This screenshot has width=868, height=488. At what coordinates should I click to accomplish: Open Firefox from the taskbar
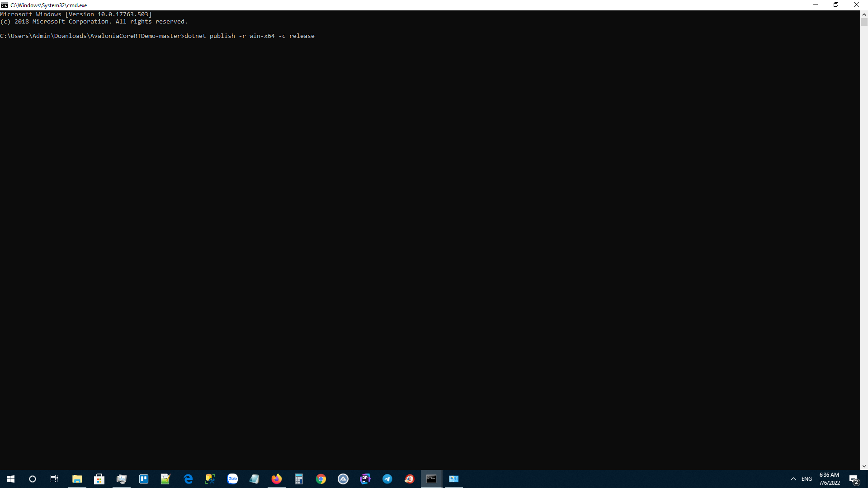point(276,479)
